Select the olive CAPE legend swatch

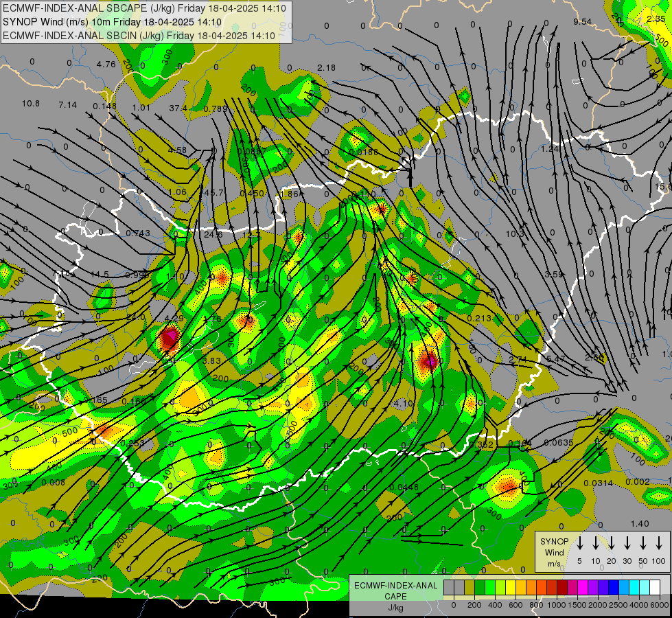470,588
